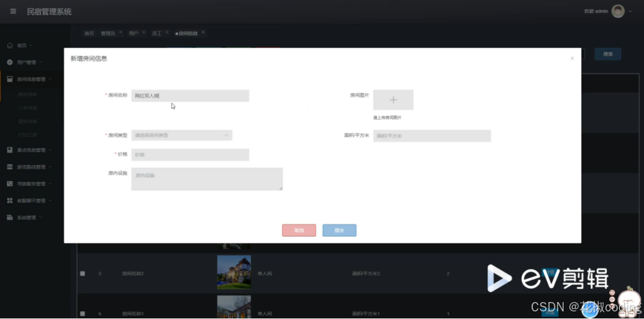
Task: Click the 景点信息管理 icon in sidebar
Action: click(x=10, y=150)
